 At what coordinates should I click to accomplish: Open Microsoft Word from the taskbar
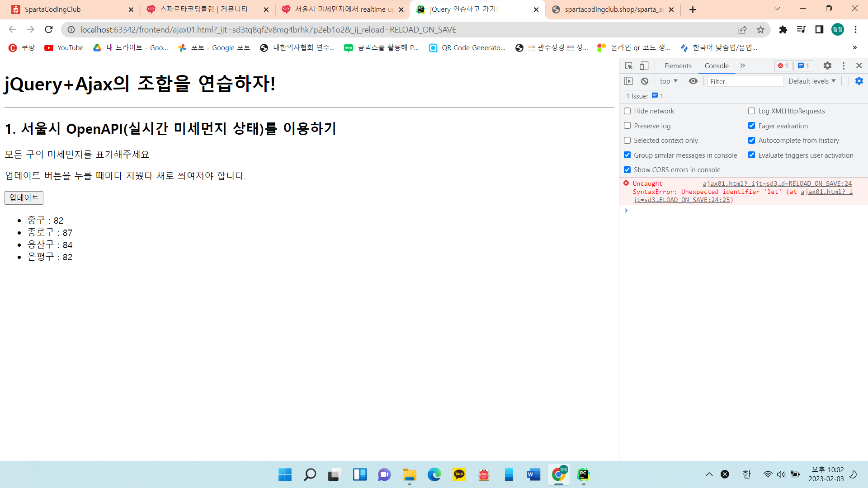pos(533,474)
